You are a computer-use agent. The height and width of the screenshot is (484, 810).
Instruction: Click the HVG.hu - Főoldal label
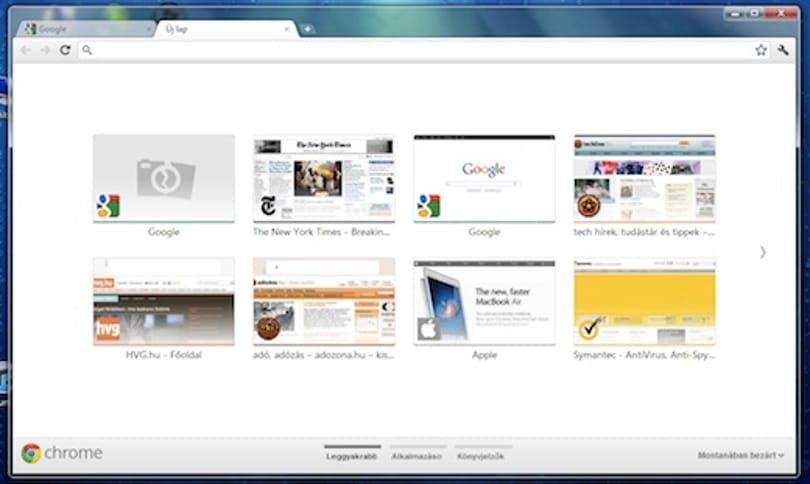pos(164,355)
